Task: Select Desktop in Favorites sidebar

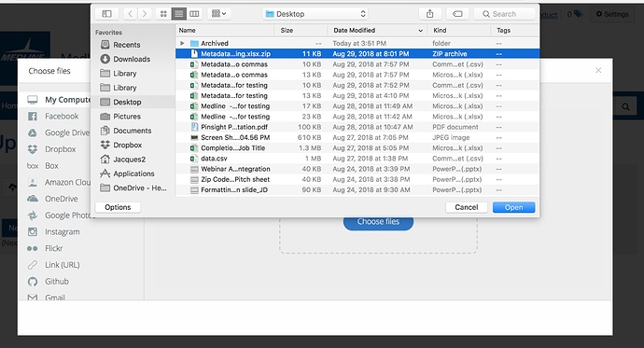Action: coord(133,103)
